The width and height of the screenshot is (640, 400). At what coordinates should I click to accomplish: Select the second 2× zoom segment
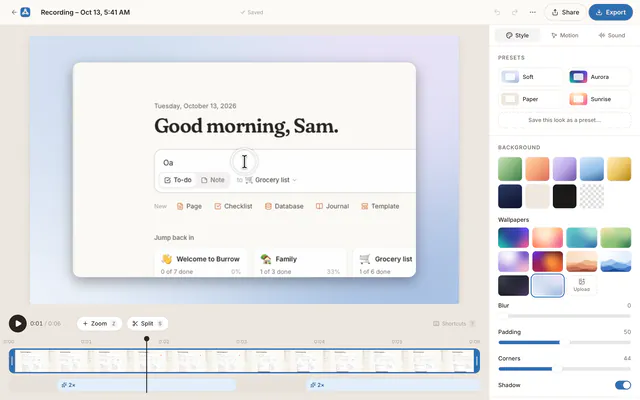[x=393, y=385]
